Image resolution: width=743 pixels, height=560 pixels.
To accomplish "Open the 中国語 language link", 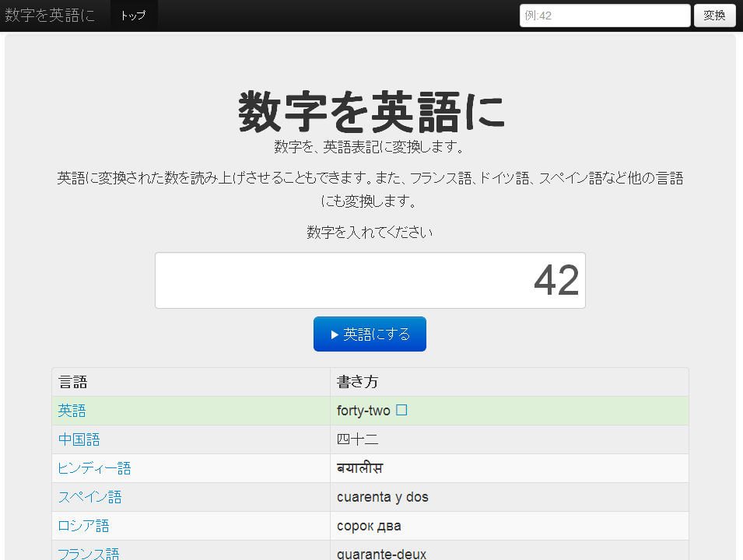I will click(x=79, y=439).
